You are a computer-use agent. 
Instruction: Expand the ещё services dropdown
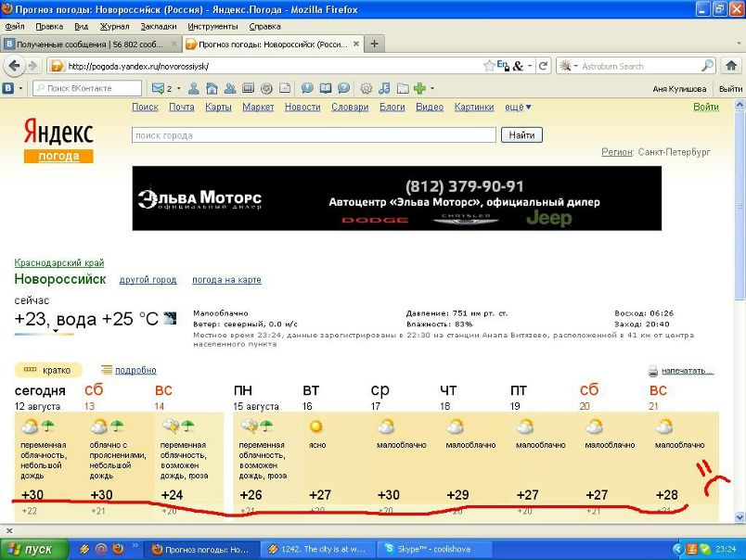518,108
